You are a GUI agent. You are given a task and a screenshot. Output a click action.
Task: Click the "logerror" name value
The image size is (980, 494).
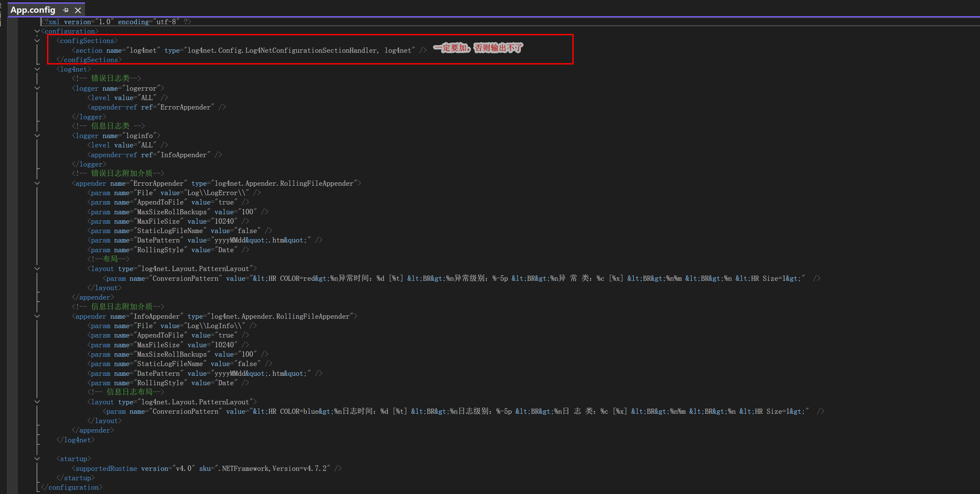pyautogui.click(x=141, y=88)
